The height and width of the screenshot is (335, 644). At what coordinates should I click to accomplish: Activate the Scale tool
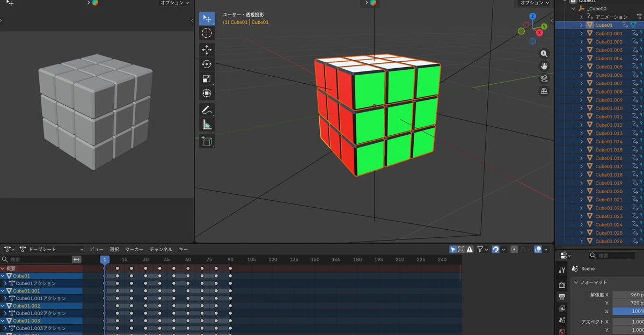tap(207, 79)
